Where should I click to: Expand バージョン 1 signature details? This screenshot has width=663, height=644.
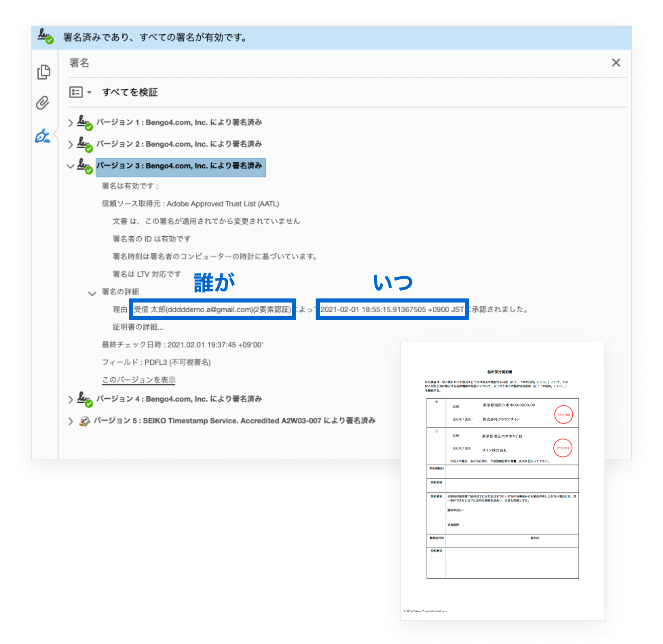(71, 123)
